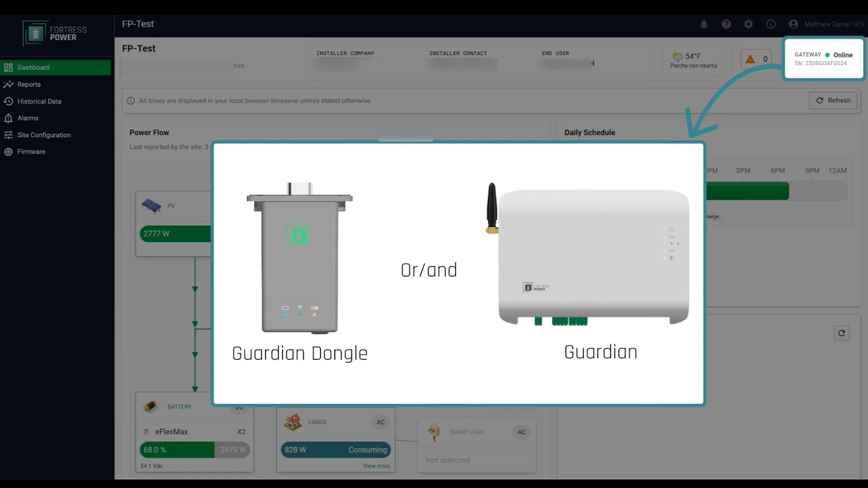
Task: Click the Historical Data clock icon
Action: coord(8,101)
